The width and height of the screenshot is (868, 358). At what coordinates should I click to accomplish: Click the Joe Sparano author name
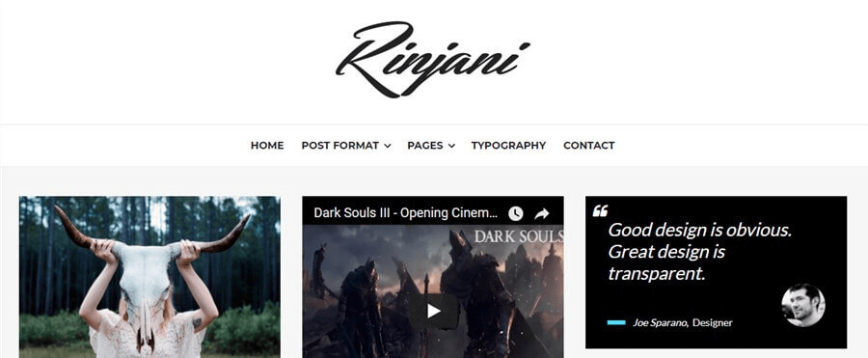pyautogui.click(x=660, y=322)
